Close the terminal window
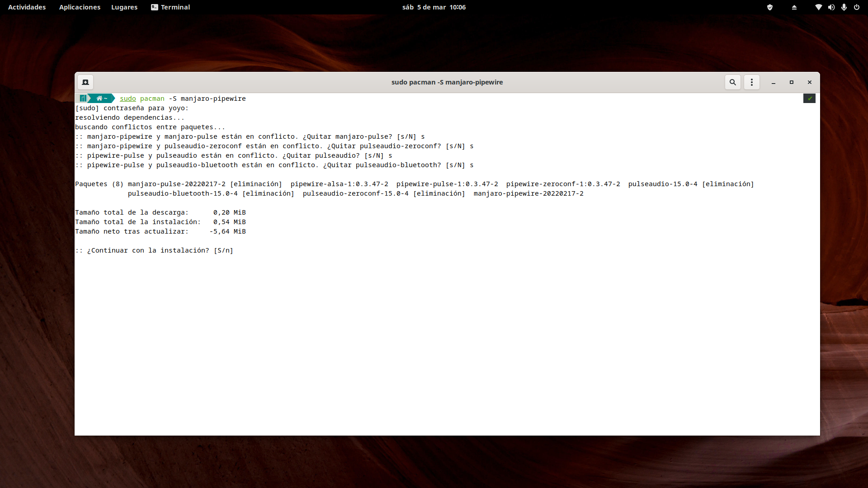 coord(810,82)
